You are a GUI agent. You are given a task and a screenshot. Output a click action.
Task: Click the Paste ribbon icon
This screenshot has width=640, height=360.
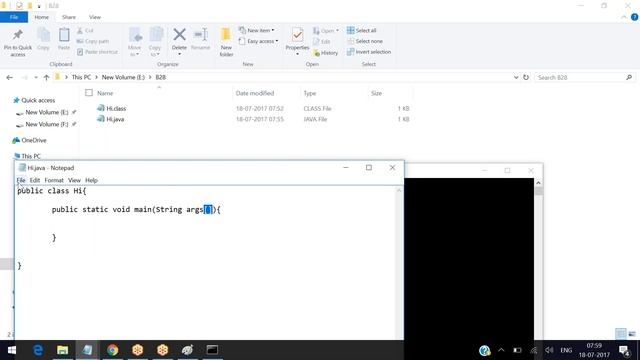[64, 36]
